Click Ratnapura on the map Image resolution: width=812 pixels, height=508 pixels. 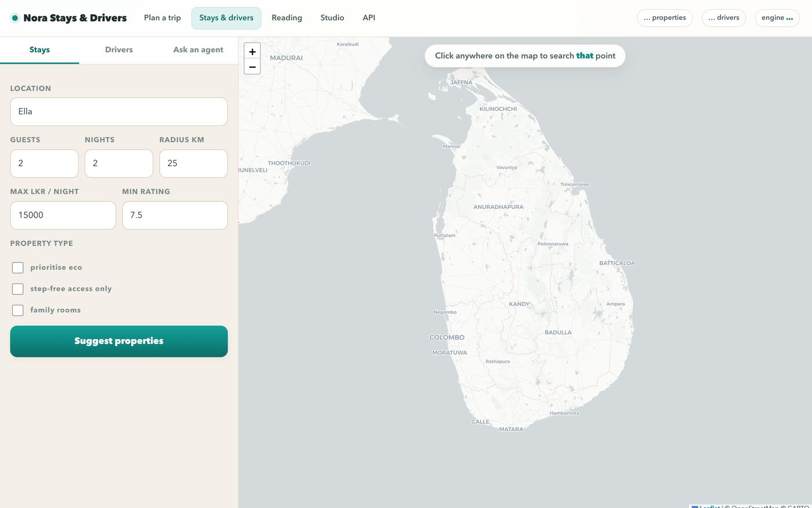coord(498,362)
